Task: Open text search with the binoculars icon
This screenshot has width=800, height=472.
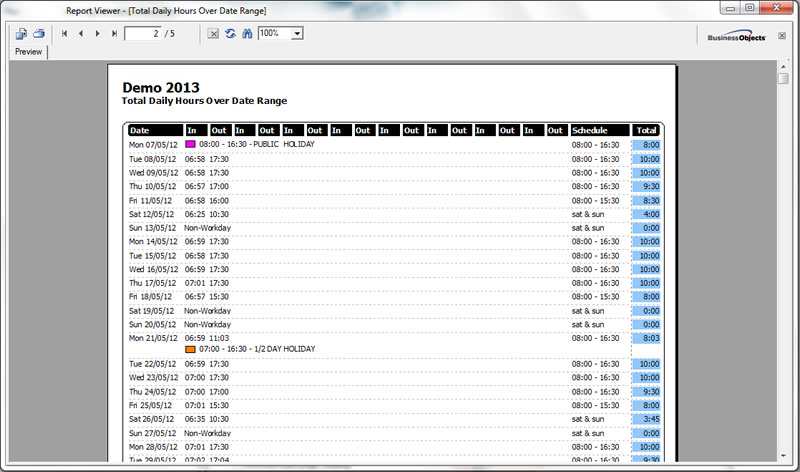Action: (x=246, y=34)
